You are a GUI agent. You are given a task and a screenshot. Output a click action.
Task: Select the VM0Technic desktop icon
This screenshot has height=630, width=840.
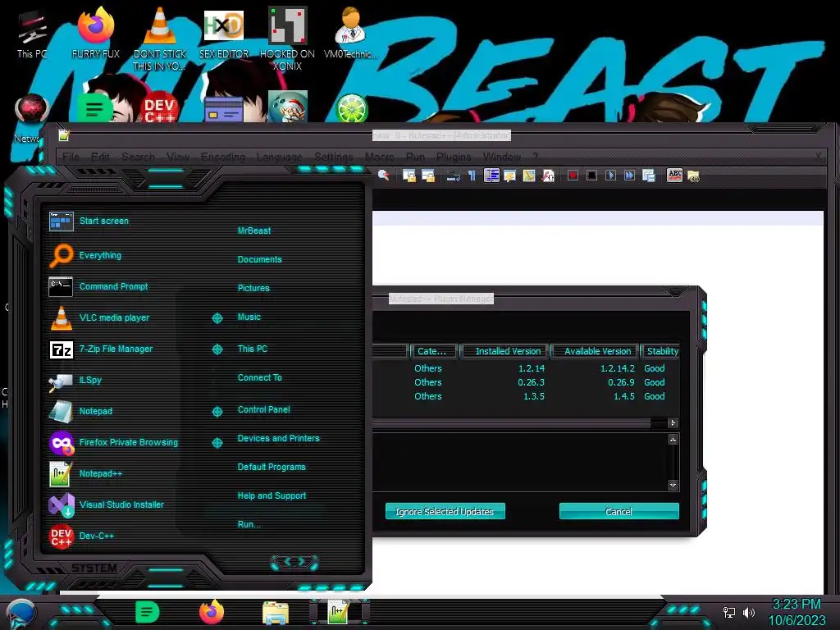[x=350, y=32]
